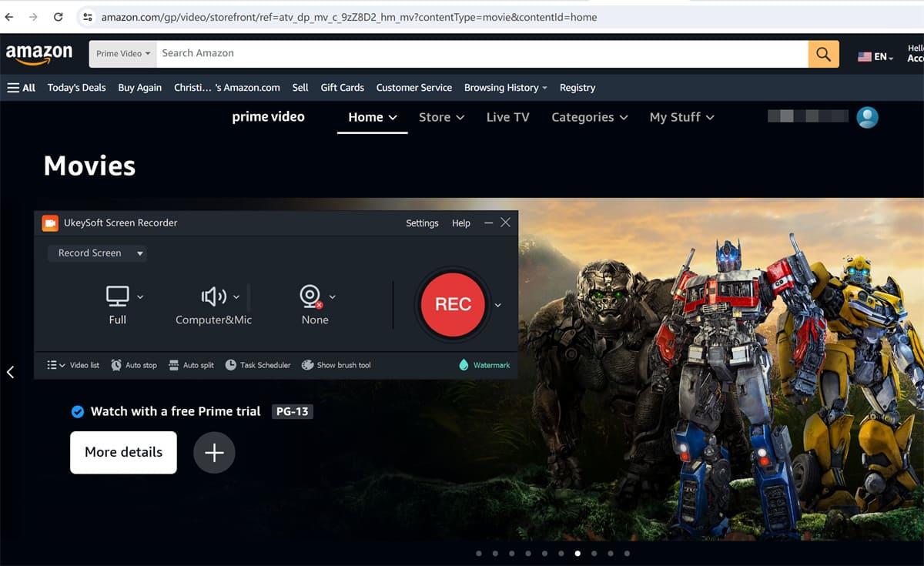The width and height of the screenshot is (924, 566).
Task: Click the orange search magnifier button
Action: (824, 54)
